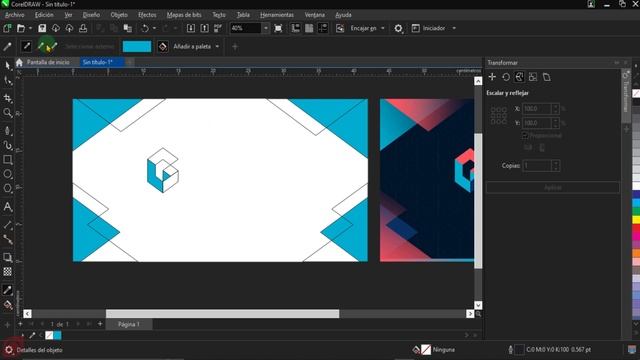Open the Objeto menu

119,15
